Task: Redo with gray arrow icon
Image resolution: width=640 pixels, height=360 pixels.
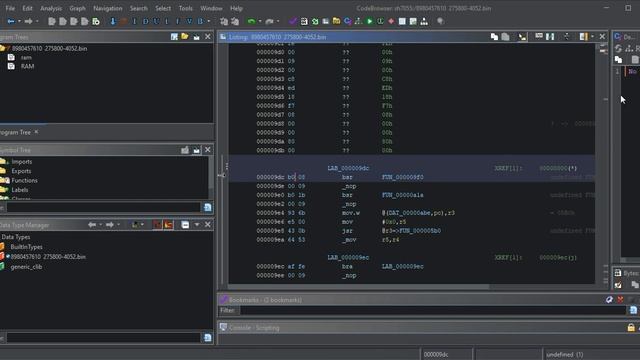Action: click(269, 21)
